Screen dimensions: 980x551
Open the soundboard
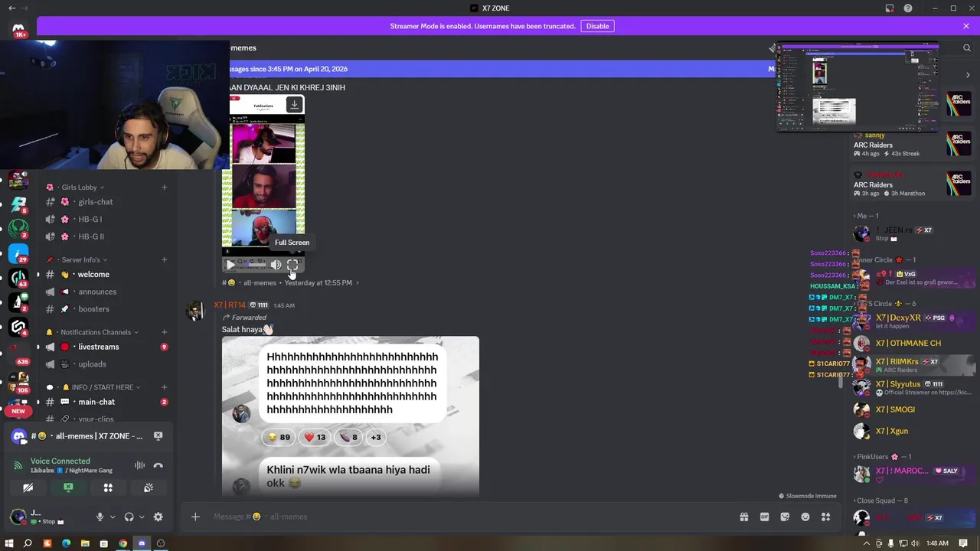(149, 487)
